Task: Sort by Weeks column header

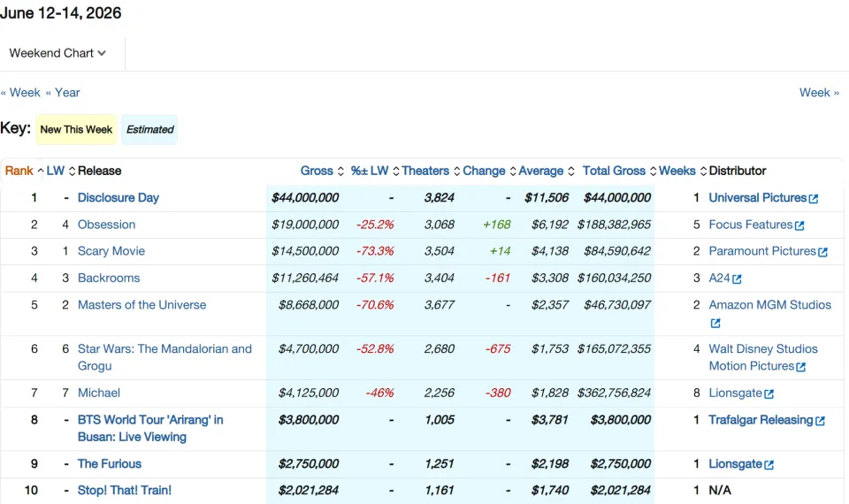Action: click(x=682, y=171)
